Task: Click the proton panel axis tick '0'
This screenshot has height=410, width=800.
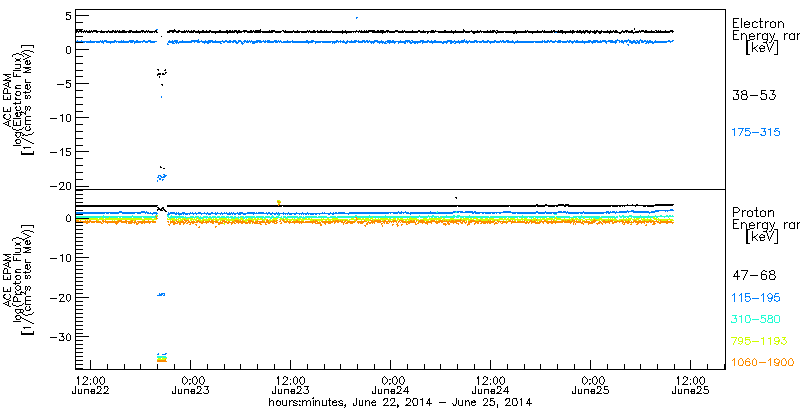Action: [67, 219]
